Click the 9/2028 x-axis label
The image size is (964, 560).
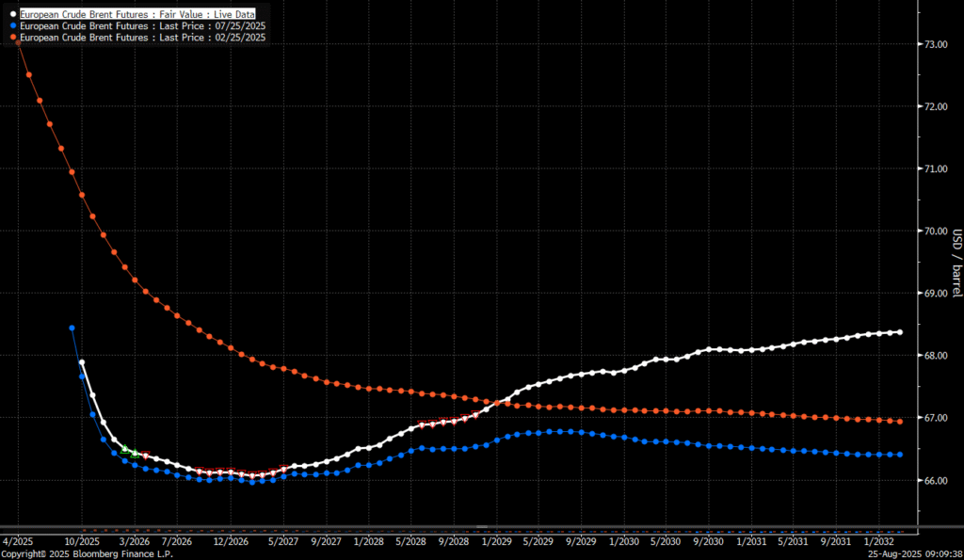[x=454, y=541]
